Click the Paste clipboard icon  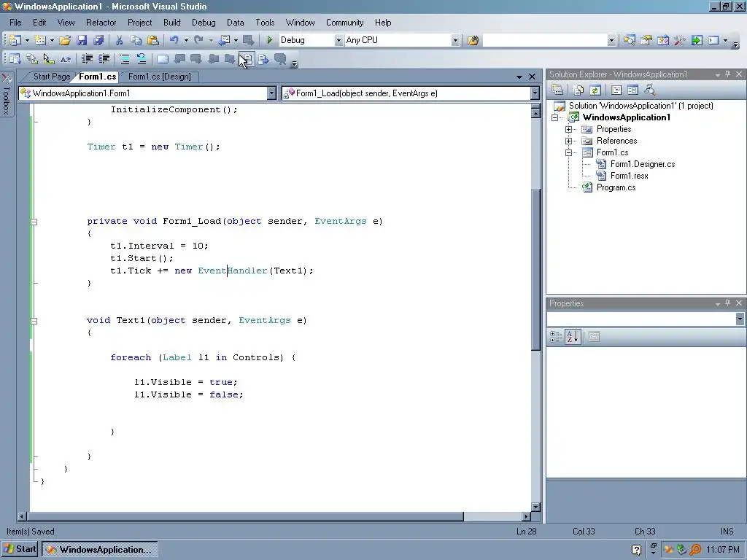[x=153, y=41]
